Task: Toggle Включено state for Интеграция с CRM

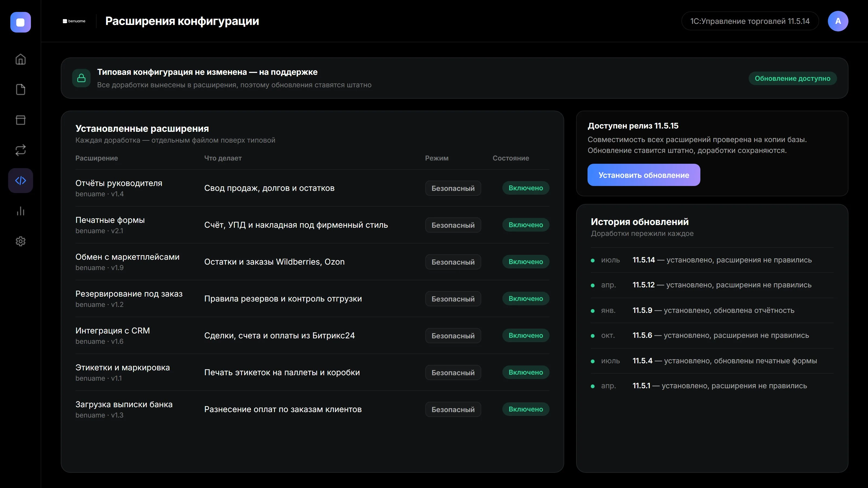Action: coord(526,335)
